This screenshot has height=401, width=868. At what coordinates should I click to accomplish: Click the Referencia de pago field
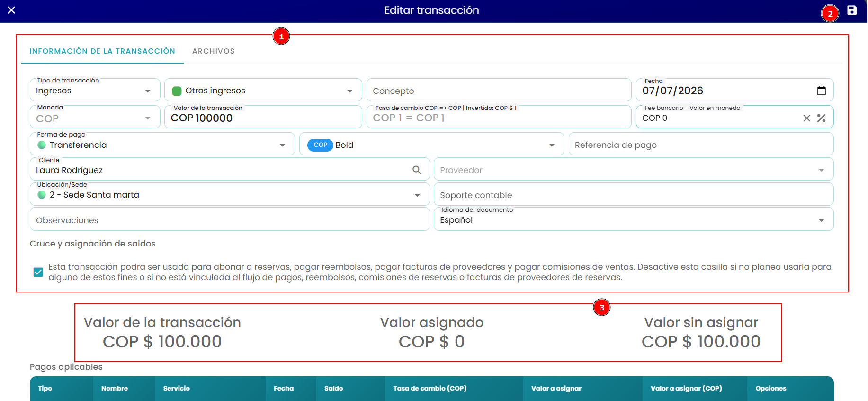(701, 144)
